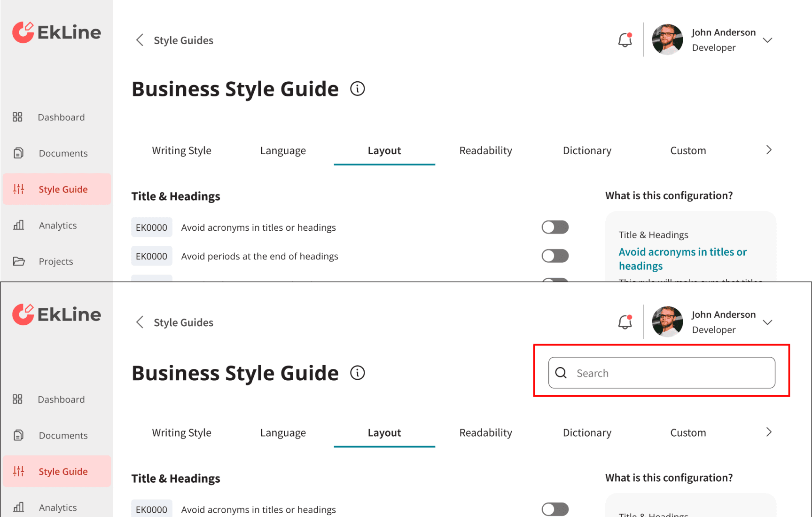Open Readability tab in upper screenshot
Viewport: 812px width, 517px height.
(x=486, y=150)
